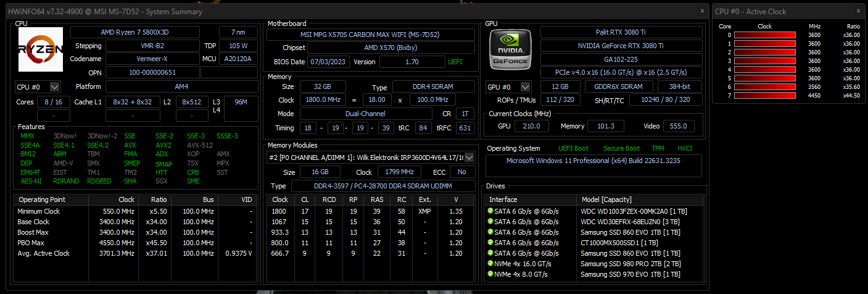Click the DDR4-3597 / PC4-28700 type field
This screenshot has height=294, width=868.
[x=382, y=186]
